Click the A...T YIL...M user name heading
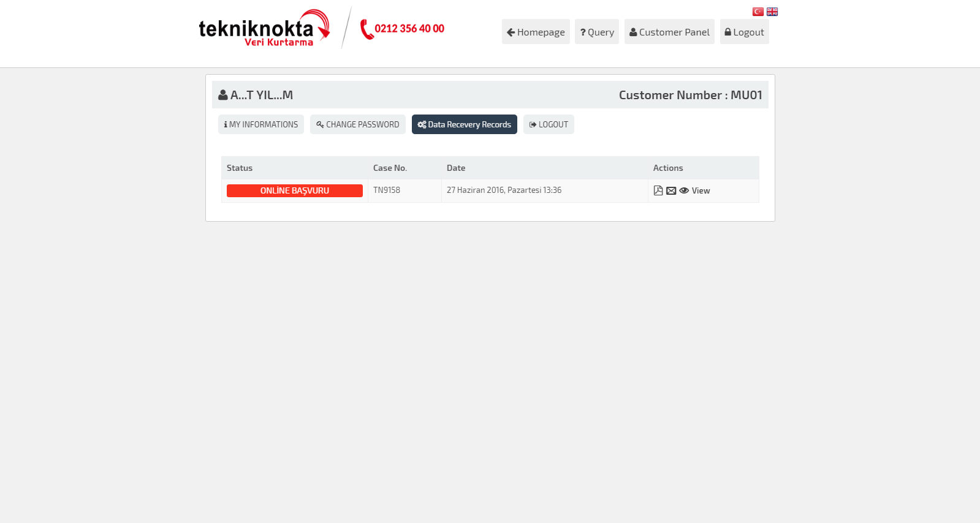The height and width of the screenshot is (523, 980). pyautogui.click(x=261, y=95)
